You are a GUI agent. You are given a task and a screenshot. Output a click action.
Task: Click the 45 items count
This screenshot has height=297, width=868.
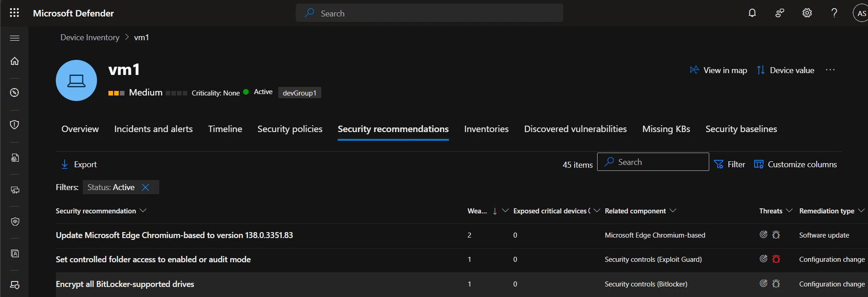577,164
